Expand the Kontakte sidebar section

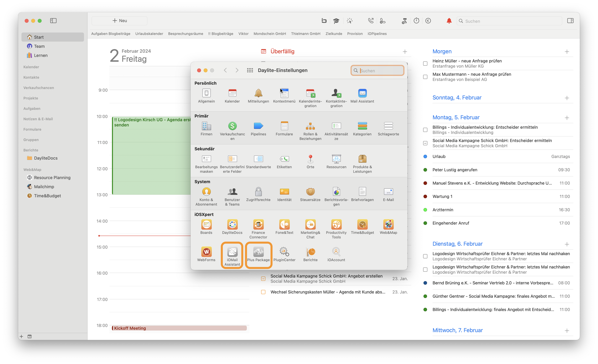31,77
